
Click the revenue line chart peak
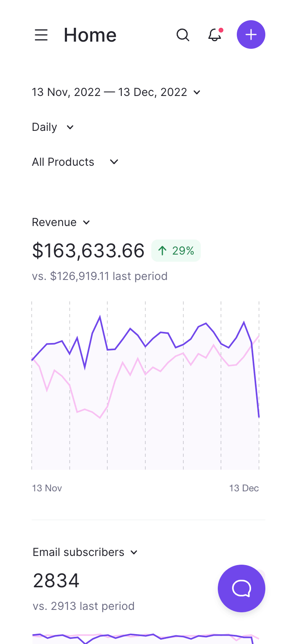[100, 317]
